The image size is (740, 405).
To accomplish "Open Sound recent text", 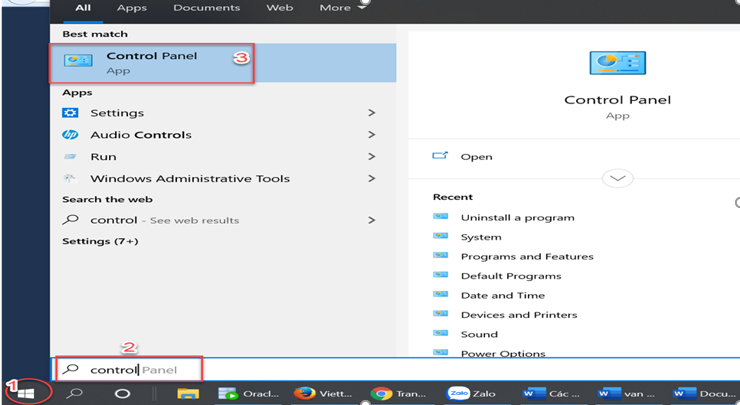I will tap(479, 334).
